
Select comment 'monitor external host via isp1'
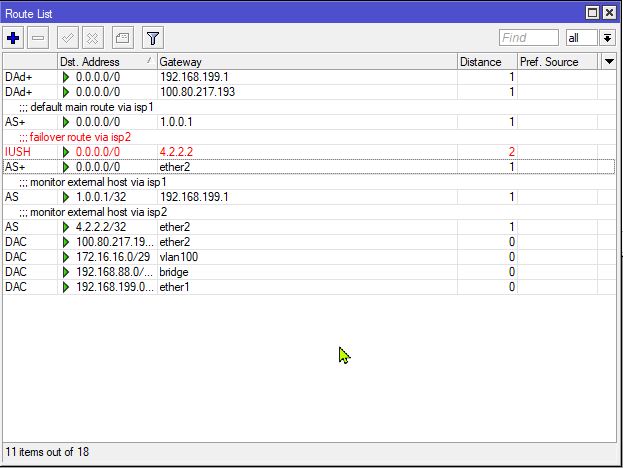click(x=93, y=182)
